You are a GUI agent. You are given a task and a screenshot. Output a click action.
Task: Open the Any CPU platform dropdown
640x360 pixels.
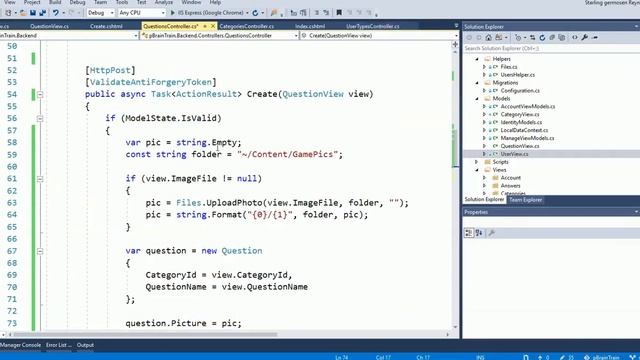click(142, 13)
